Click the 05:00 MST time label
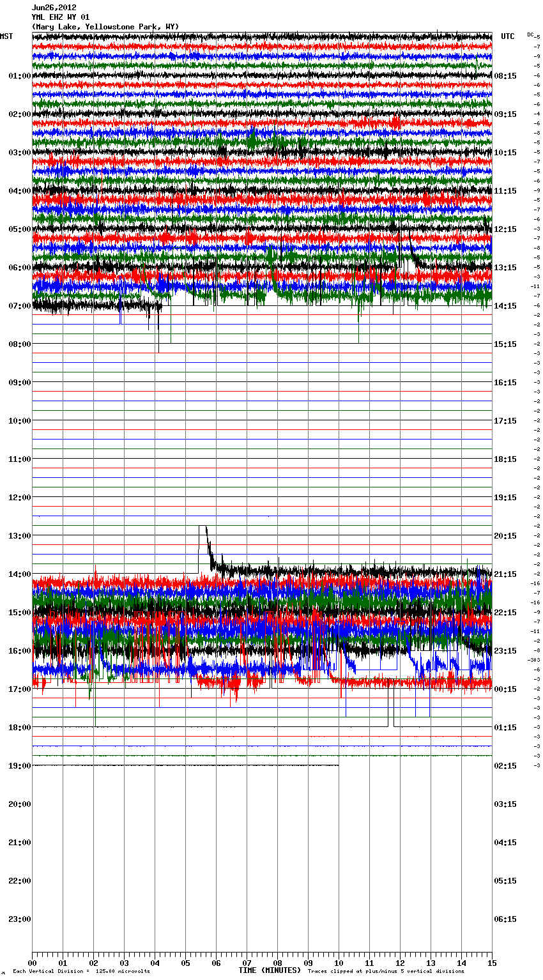543x980 pixels. point(20,229)
